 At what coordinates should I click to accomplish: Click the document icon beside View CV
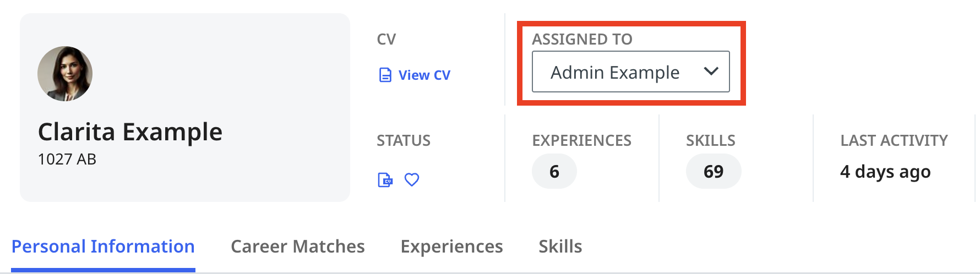[x=385, y=75]
